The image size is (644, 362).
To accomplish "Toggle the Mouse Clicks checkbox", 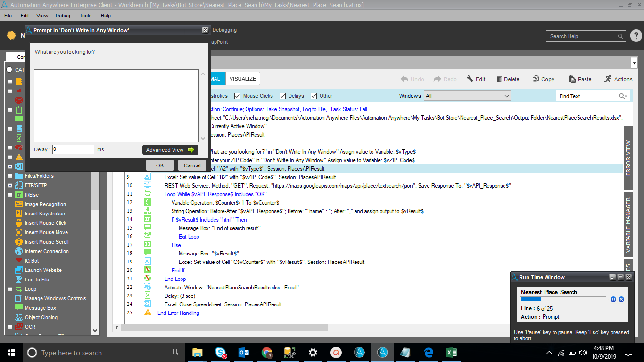I will pyautogui.click(x=238, y=96).
